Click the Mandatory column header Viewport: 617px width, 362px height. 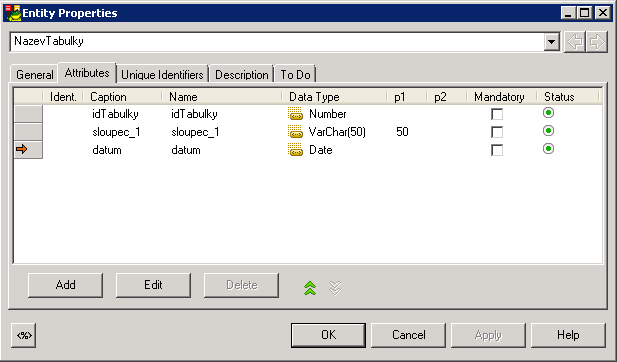click(502, 97)
